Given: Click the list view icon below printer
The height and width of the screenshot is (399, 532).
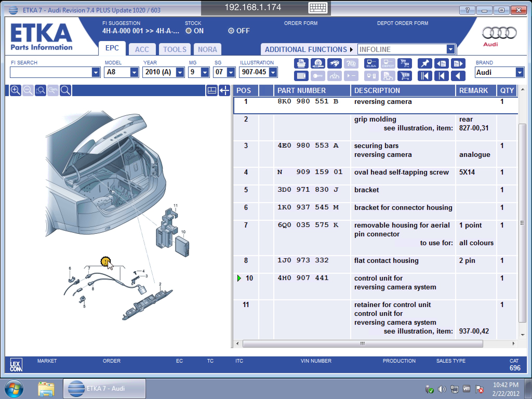Looking at the screenshot, I should click(301, 76).
